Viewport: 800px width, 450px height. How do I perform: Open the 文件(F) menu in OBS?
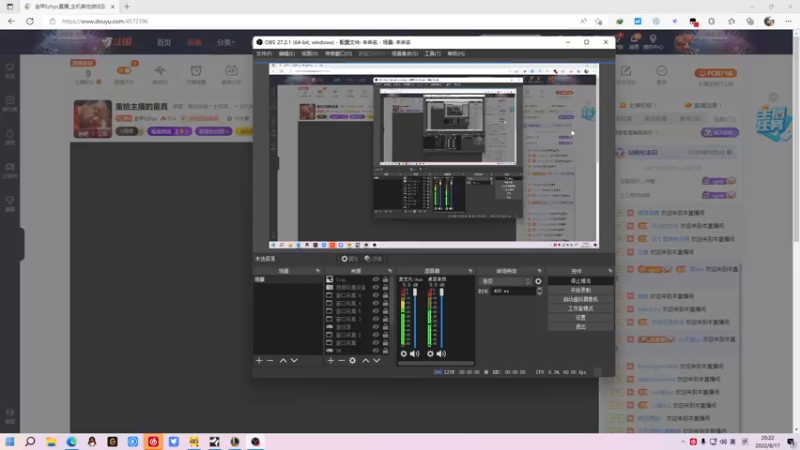[264, 54]
